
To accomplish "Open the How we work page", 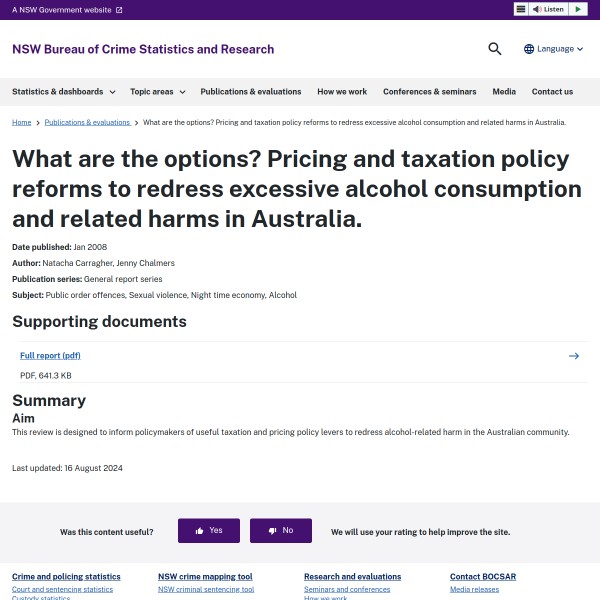I will [x=342, y=92].
